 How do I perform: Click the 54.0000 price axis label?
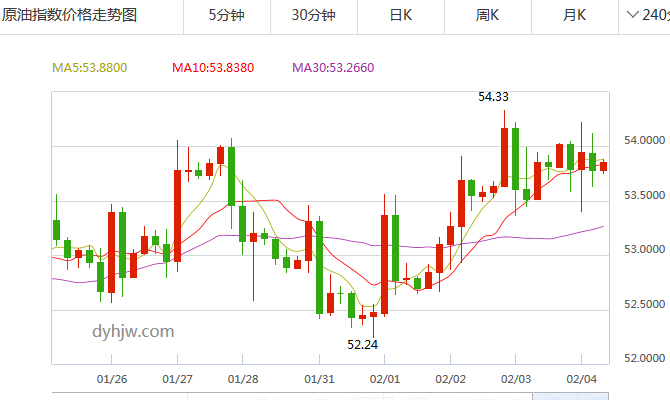click(644, 140)
